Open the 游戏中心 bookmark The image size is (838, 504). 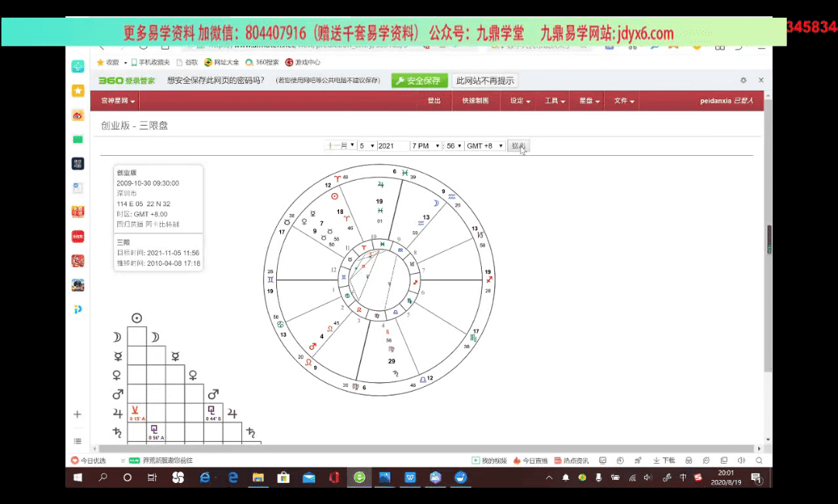pyautogui.click(x=303, y=63)
